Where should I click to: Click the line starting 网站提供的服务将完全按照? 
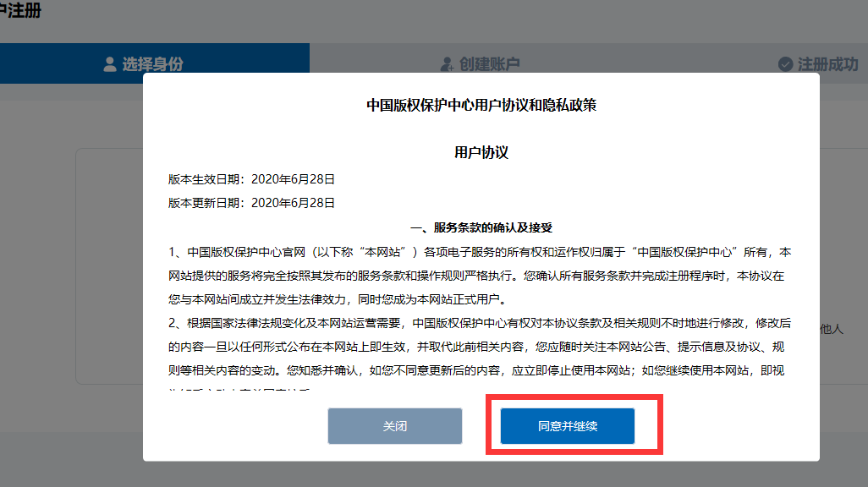[476, 276]
